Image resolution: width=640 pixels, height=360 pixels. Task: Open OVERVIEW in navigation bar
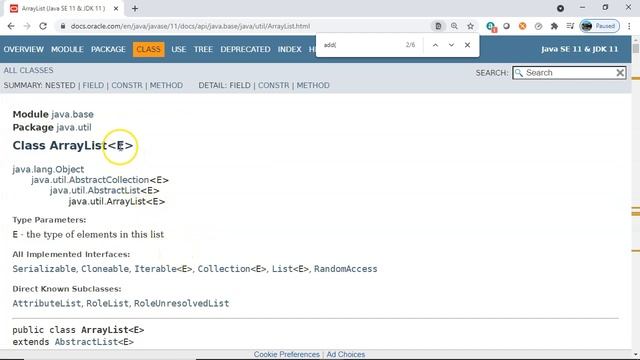(x=24, y=49)
